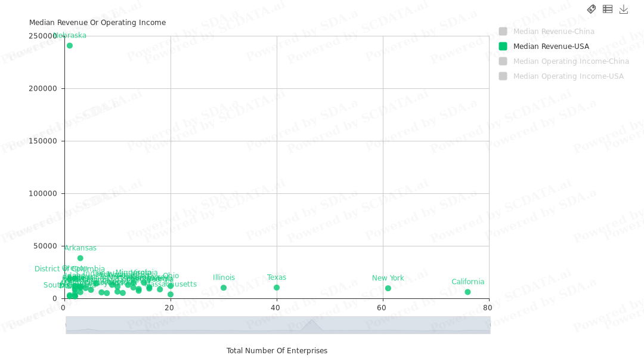This screenshot has height=358, width=644.
Task: Enable Median Operating Income-China series
Action: tap(503, 61)
